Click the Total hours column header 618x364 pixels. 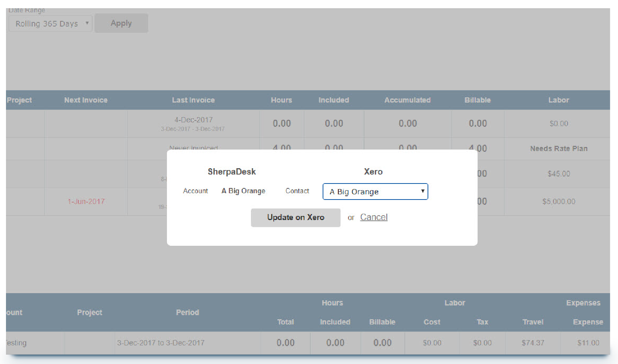click(286, 322)
